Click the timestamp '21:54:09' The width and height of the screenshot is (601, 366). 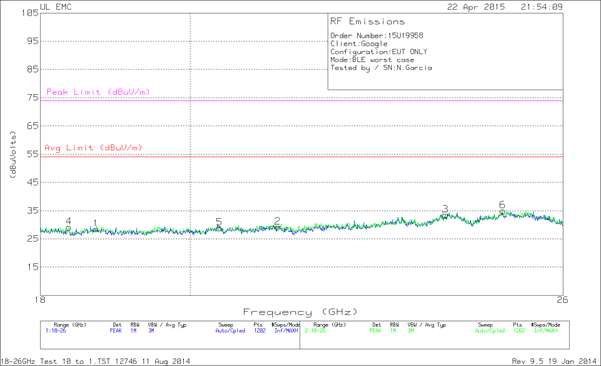click(541, 7)
